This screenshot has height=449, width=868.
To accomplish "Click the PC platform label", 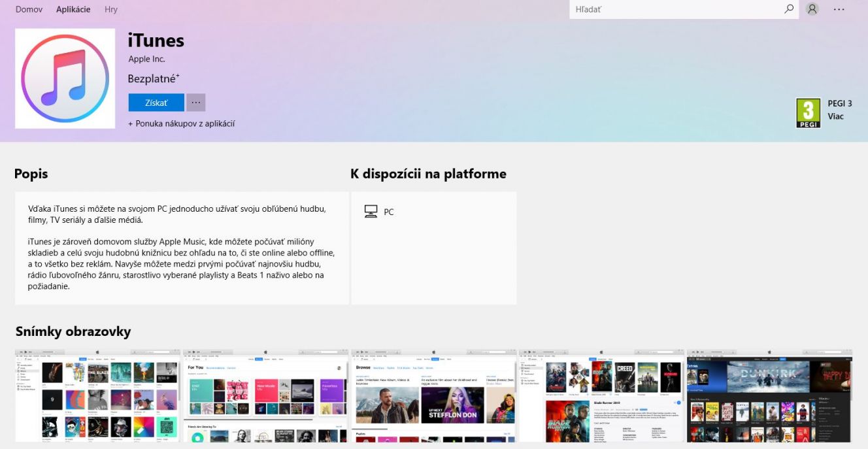I will point(389,212).
